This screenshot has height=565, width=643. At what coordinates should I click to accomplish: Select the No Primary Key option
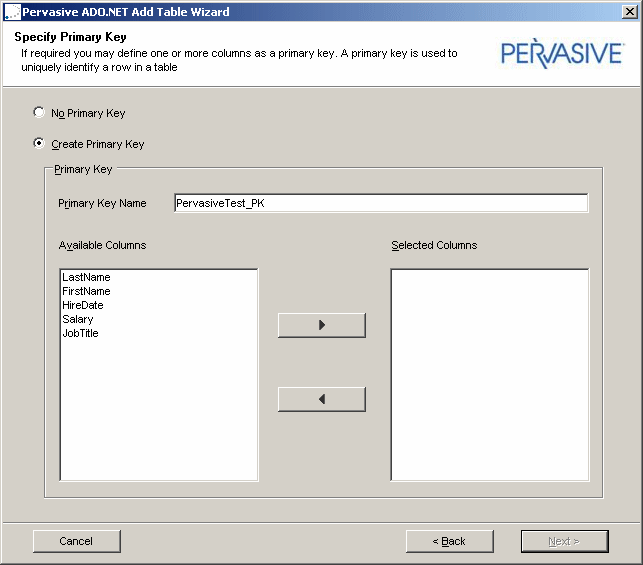click(39, 113)
